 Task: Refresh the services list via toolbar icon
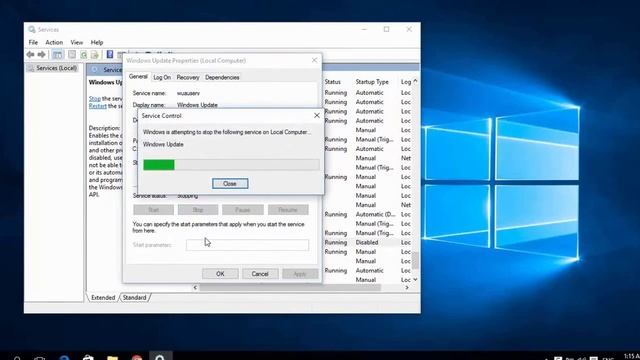(x=83, y=54)
